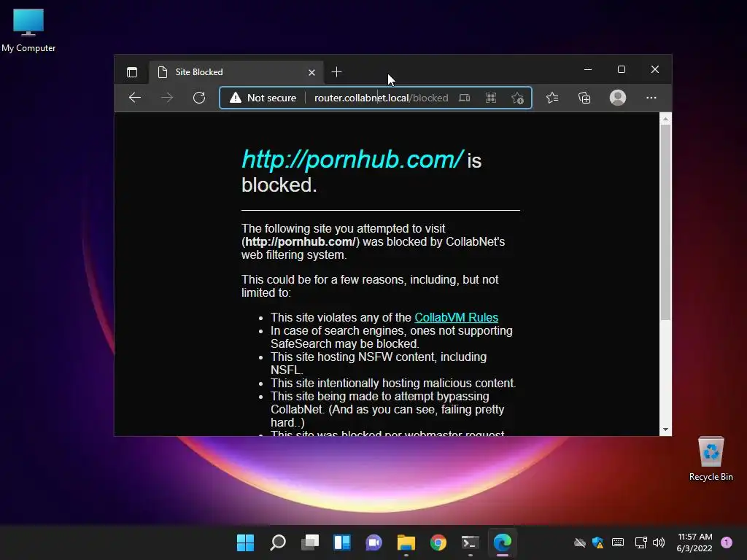Open a new tab with plus button
Viewport: 747px width, 560px height.
pos(336,72)
